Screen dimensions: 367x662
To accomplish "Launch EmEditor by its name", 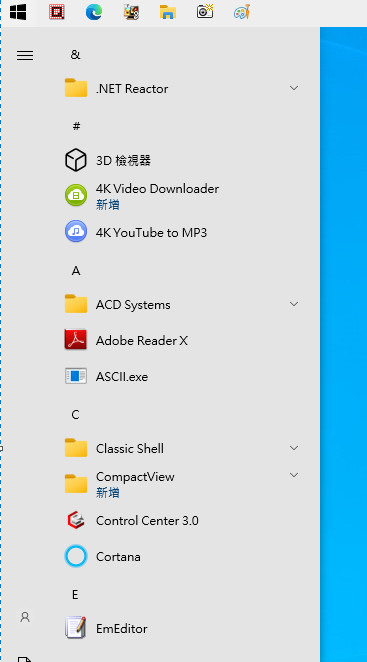I will [x=122, y=629].
